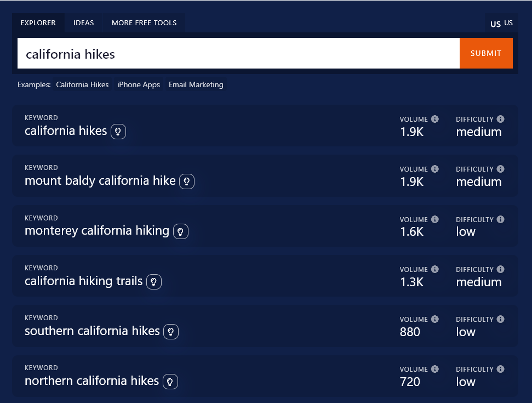Open the US country selector

(501, 22)
